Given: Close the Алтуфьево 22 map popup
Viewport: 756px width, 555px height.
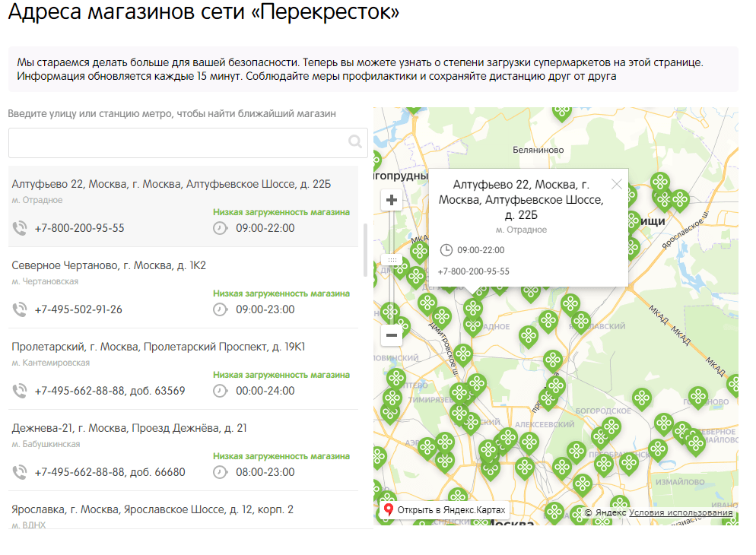Looking at the screenshot, I should [617, 184].
